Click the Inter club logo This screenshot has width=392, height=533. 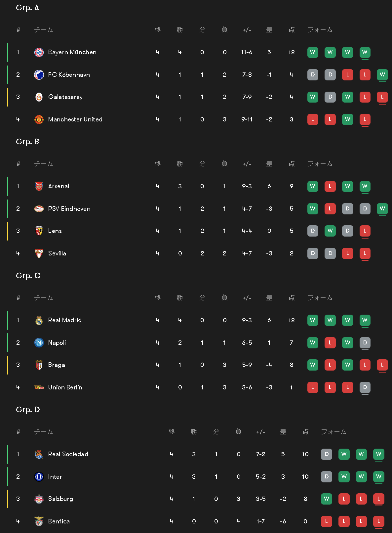pos(39,477)
